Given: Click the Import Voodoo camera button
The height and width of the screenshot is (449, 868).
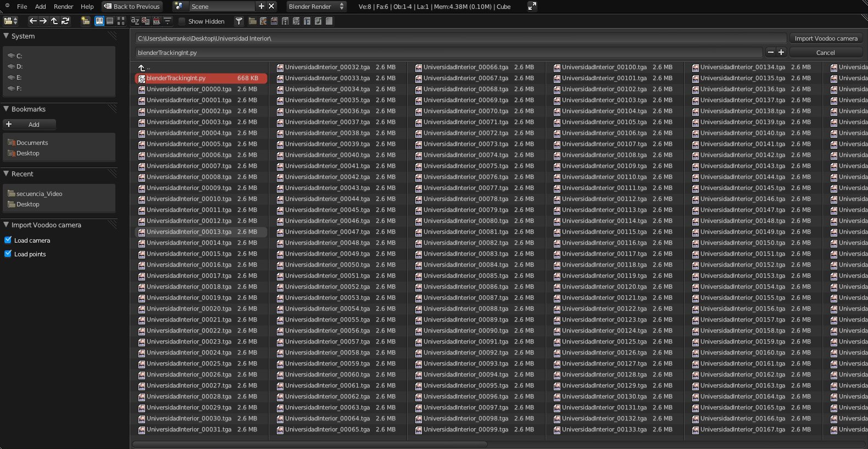Looking at the screenshot, I should point(825,38).
